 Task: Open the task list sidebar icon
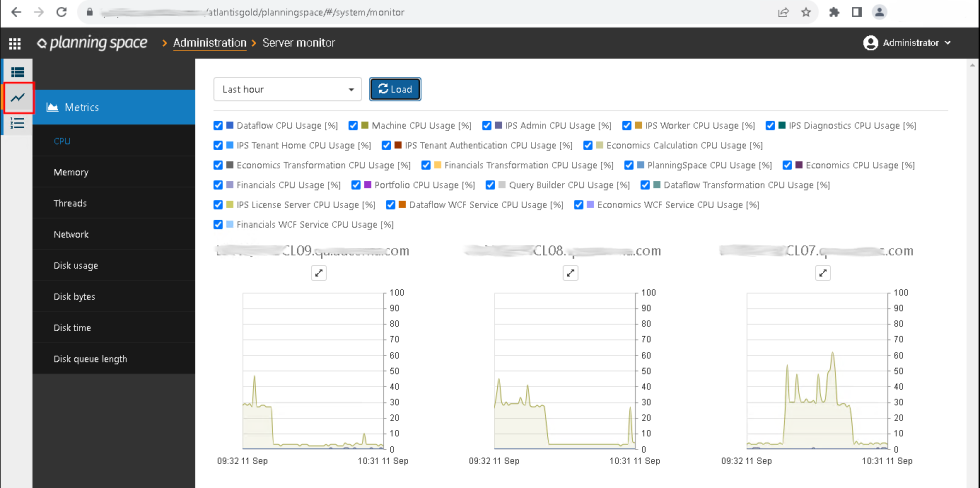click(x=18, y=122)
